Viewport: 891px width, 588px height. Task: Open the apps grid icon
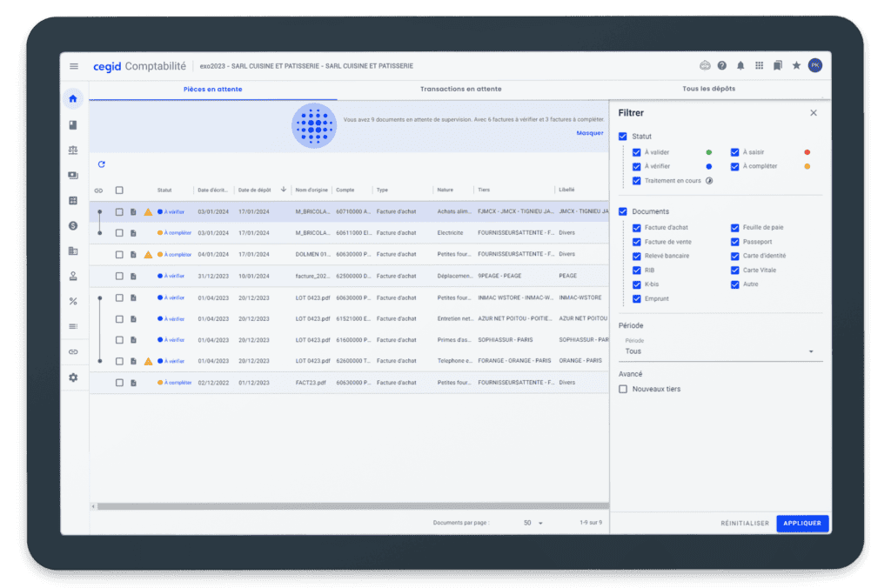pos(759,66)
